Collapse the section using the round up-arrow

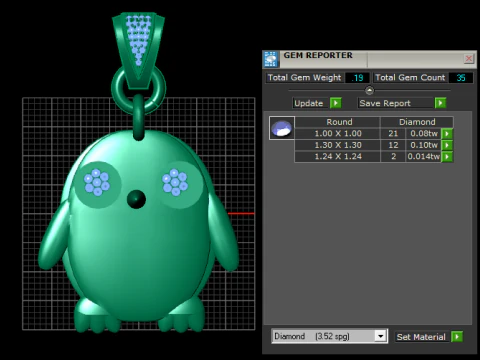(369, 90)
